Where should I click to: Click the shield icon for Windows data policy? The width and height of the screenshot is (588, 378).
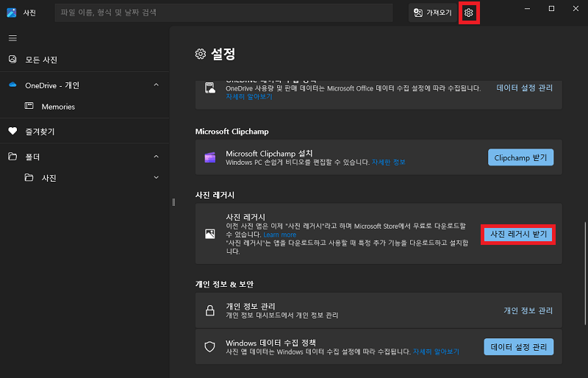pos(210,346)
